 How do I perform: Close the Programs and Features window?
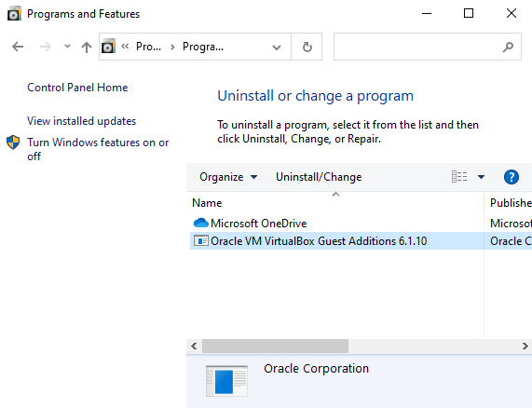512,14
